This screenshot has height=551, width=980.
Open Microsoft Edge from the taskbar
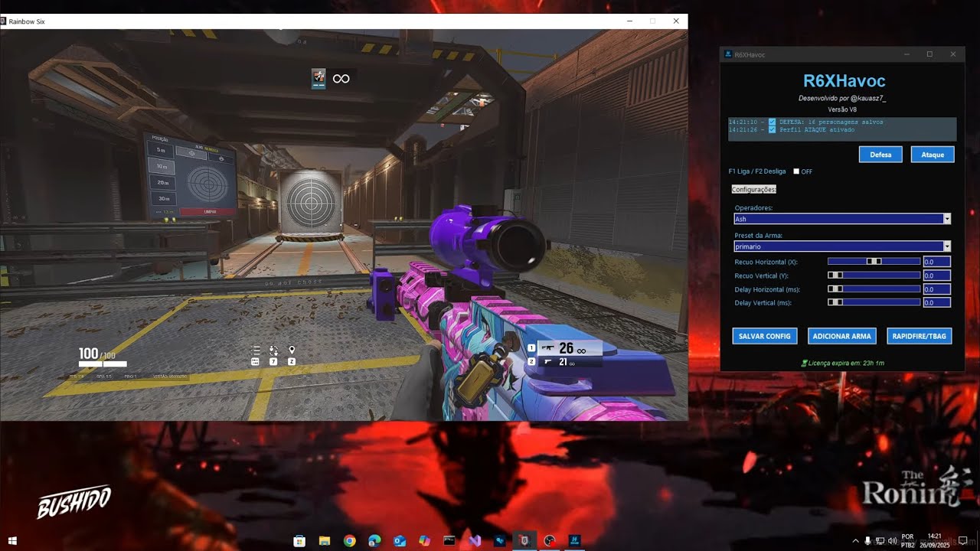pyautogui.click(x=374, y=540)
